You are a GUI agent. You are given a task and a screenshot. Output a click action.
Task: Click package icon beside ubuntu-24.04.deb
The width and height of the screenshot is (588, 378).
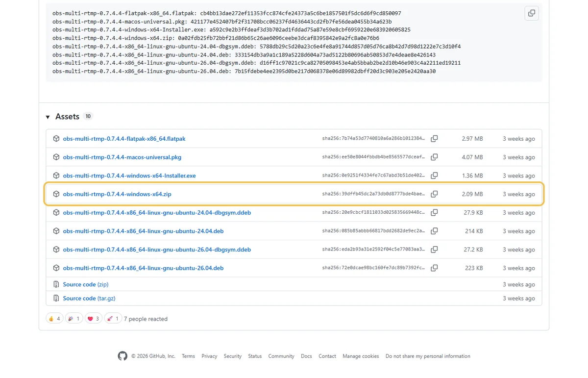click(x=56, y=231)
